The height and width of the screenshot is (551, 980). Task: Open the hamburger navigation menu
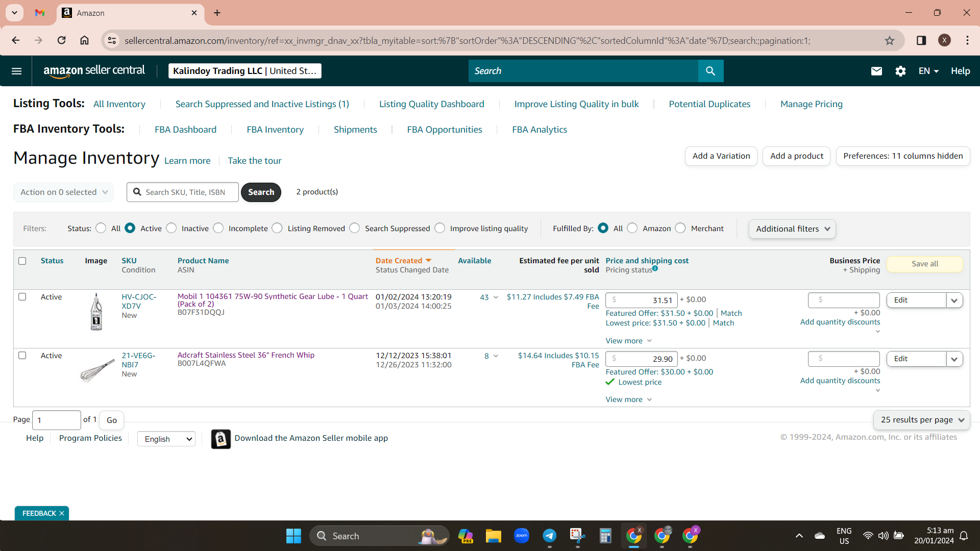click(x=16, y=71)
